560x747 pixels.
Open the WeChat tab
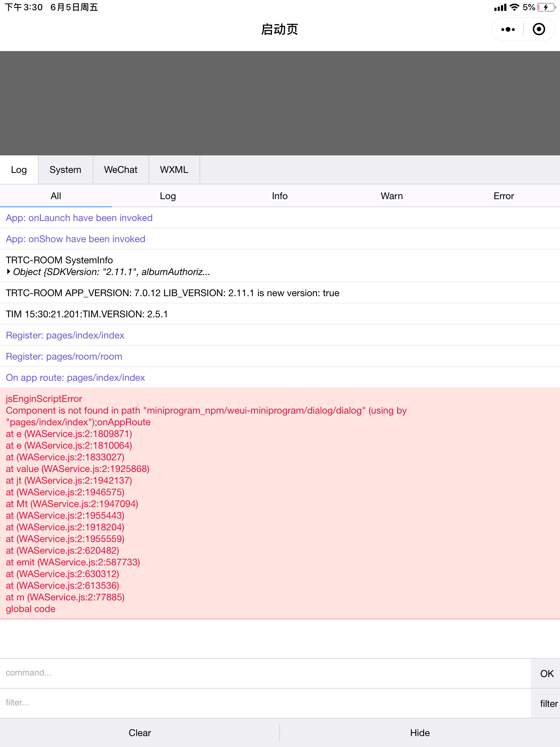point(121,170)
